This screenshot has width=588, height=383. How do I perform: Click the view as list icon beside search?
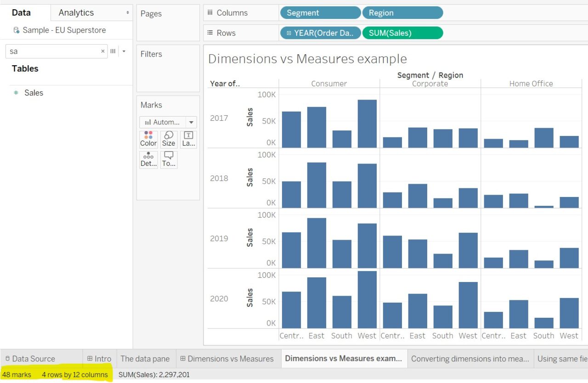coord(113,51)
